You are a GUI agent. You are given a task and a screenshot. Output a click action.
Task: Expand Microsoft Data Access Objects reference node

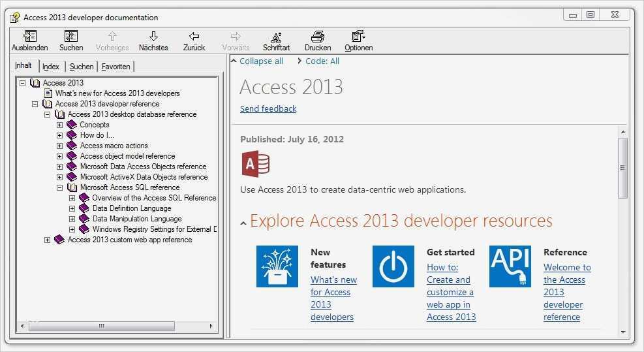coord(59,167)
